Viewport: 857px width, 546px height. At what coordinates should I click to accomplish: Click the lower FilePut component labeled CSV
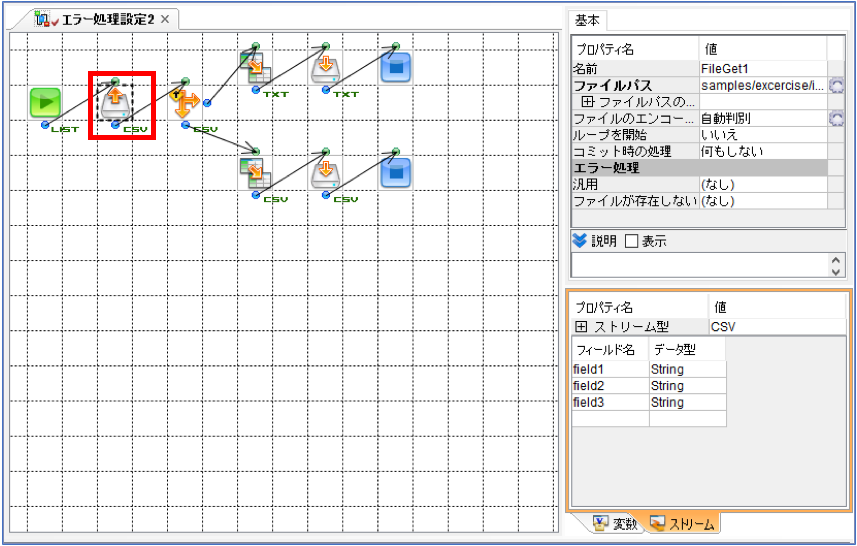point(325,173)
